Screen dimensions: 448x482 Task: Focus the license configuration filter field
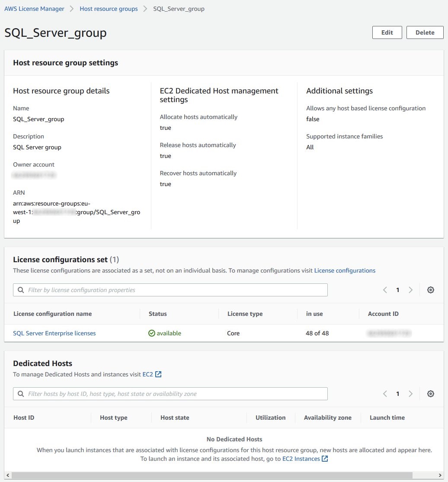(x=170, y=290)
